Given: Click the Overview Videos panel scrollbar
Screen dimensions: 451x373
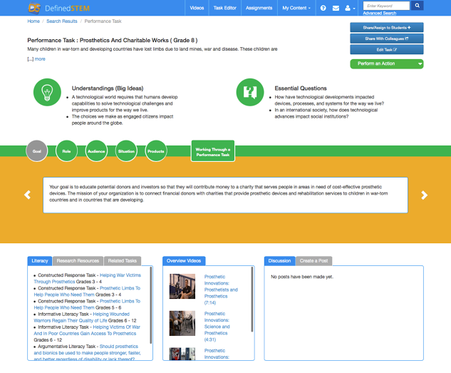Looking at the screenshot, I should (x=252, y=299).
